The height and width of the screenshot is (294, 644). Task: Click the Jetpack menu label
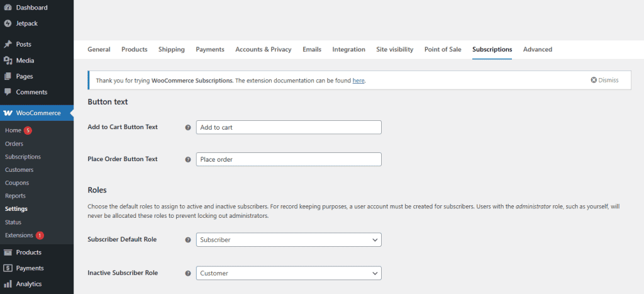[26, 23]
